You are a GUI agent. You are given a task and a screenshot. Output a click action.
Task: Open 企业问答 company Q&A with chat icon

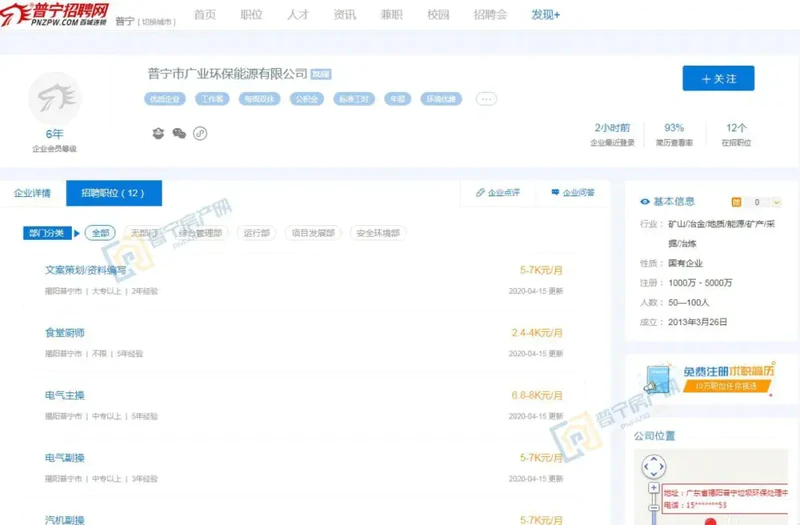point(573,193)
